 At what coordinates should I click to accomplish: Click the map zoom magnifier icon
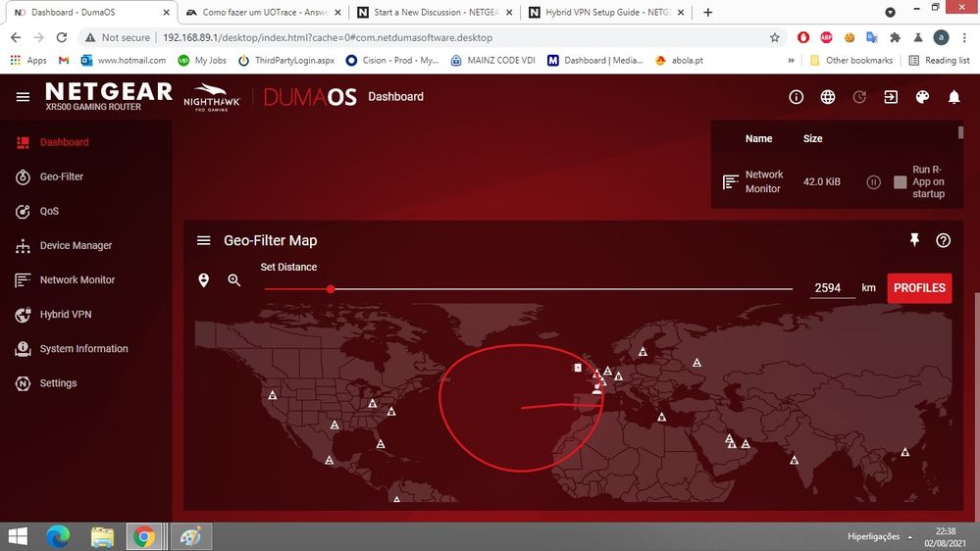click(234, 280)
